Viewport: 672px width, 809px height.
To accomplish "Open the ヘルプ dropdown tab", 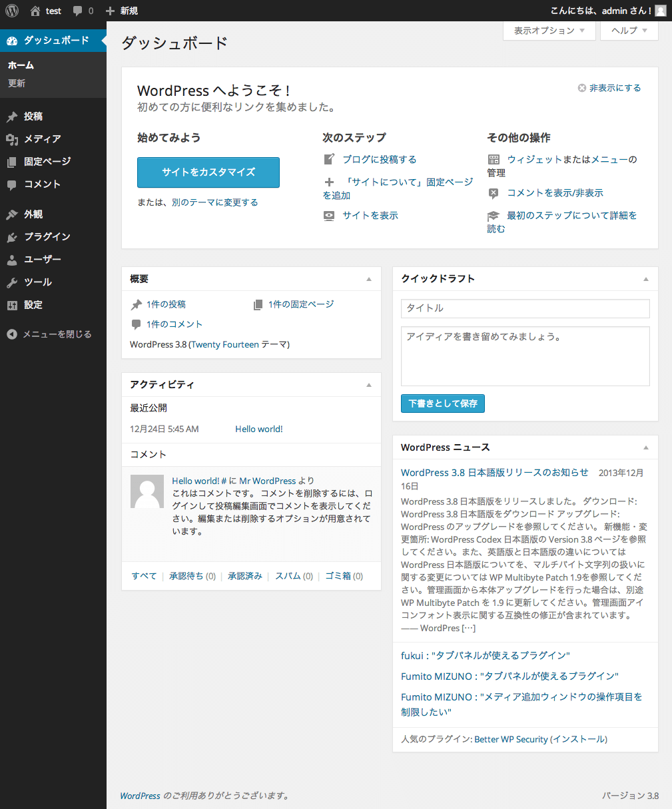I will (x=629, y=31).
